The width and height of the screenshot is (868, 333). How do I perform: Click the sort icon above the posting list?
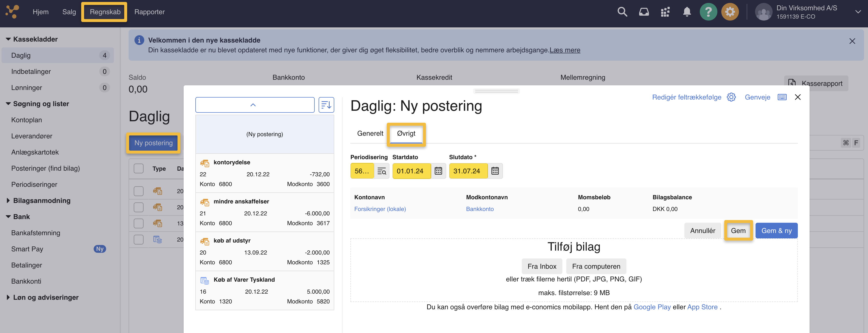click(326, 105)
